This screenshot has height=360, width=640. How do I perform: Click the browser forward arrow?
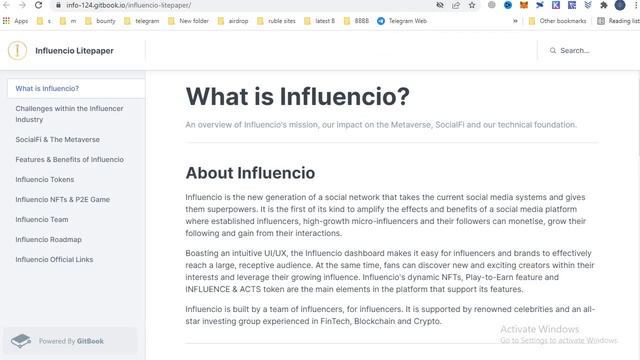(22, 5)
